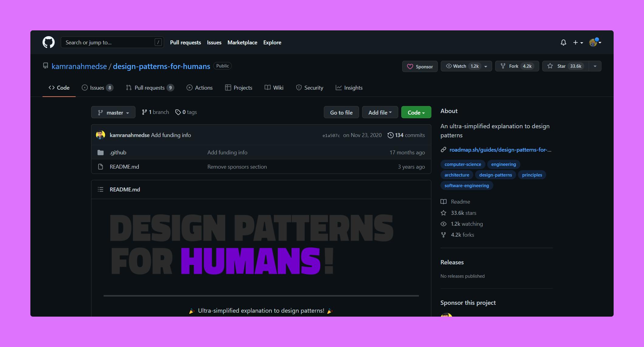Viewport: 644px width, 347px height.
Task: Open the Releases section heading
Action: pos(452,262)
